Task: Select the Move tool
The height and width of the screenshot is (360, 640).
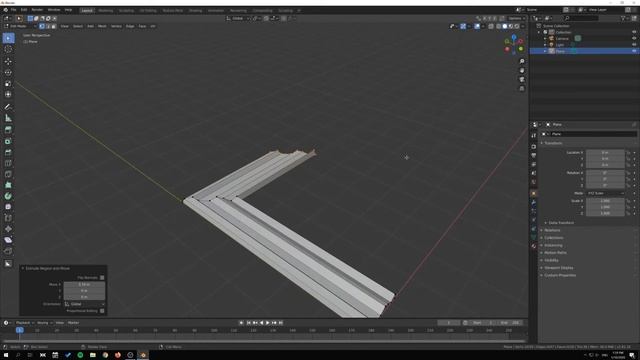Action: [x=8, y=62]
